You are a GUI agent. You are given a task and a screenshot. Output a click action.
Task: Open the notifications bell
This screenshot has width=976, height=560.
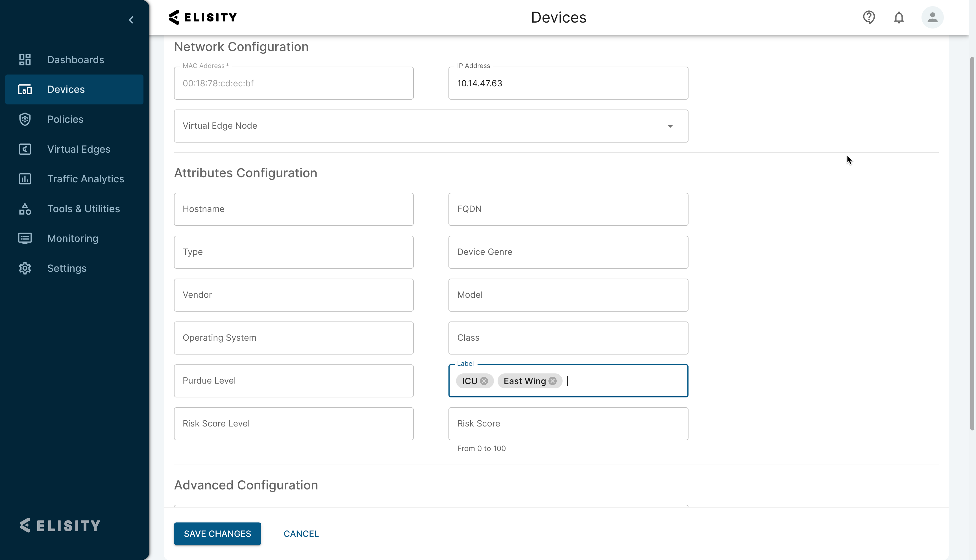coord(899,17)
